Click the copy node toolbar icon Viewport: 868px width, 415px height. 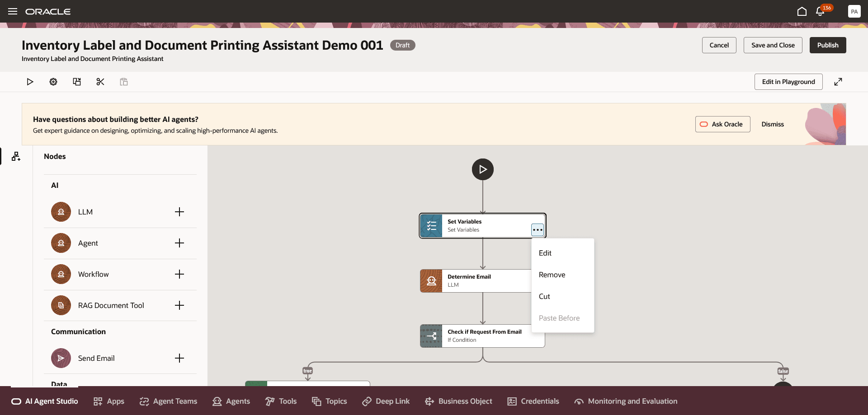(x=77, y=82)
